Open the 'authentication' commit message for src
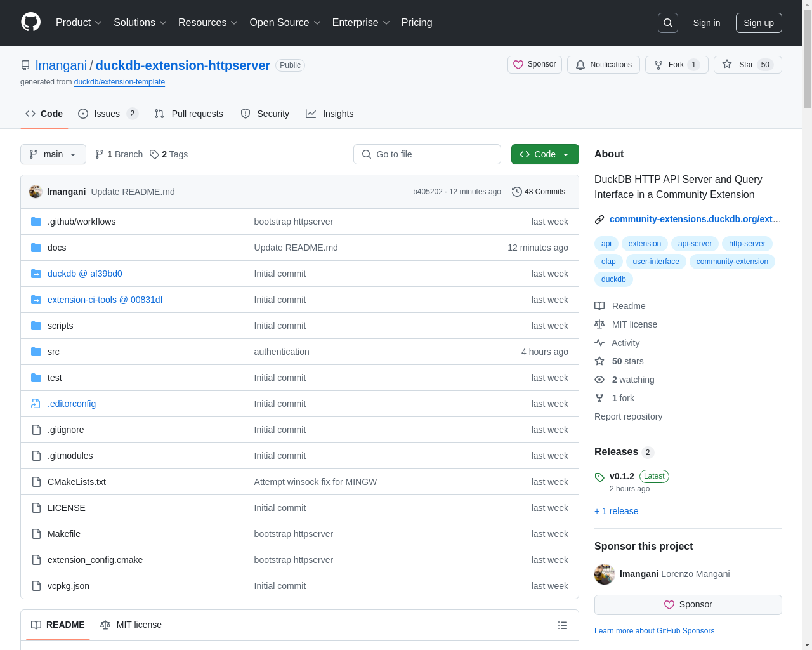Image resolution: width=812 pixels, height=650 pixels. (x=282, y=352)
